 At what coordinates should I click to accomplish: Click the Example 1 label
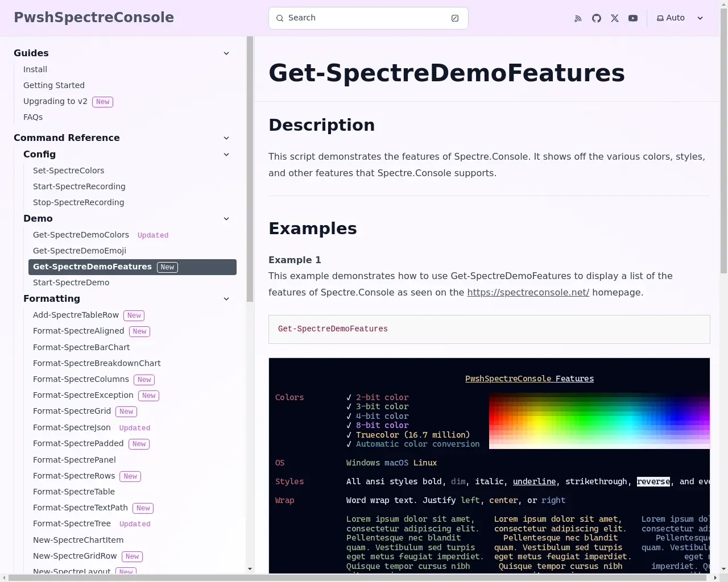pyautogui.click(x=295, y=260)
